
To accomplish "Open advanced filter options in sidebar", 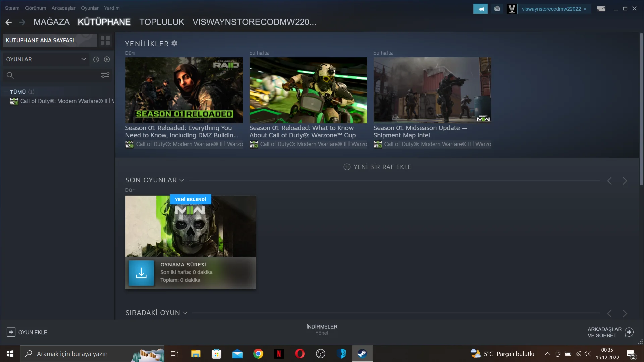I will tap(105, 75).
